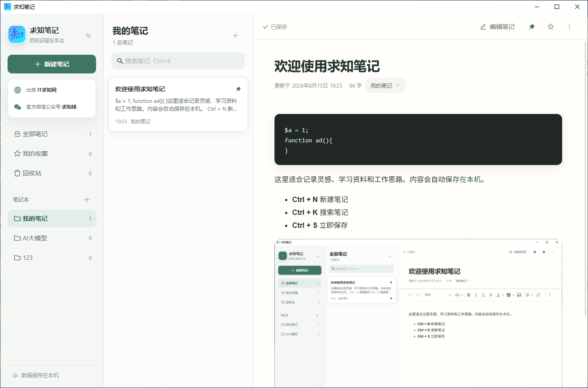588x388 pixels.
Task: Click the note content scrollbar
Action: pyautogui.click(x=586, y=178)
